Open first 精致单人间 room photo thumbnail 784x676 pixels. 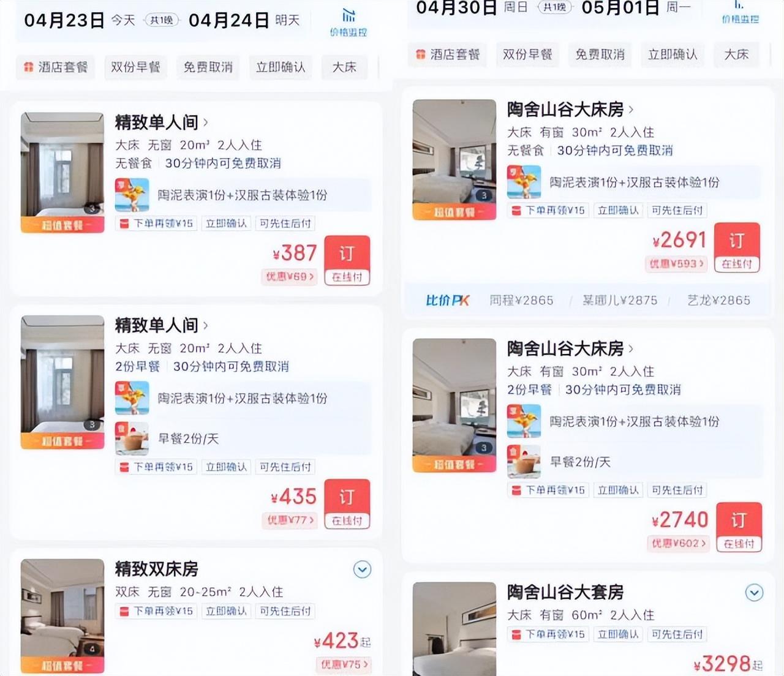click(x=62, y=172)
